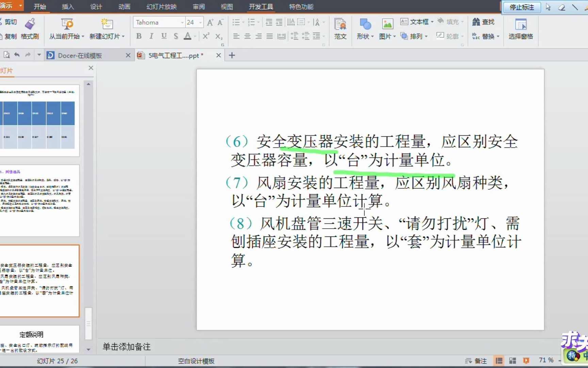588x368 pixels.
Task: Open the 动画 Animation ribbon tab
Action: point(124,6)
